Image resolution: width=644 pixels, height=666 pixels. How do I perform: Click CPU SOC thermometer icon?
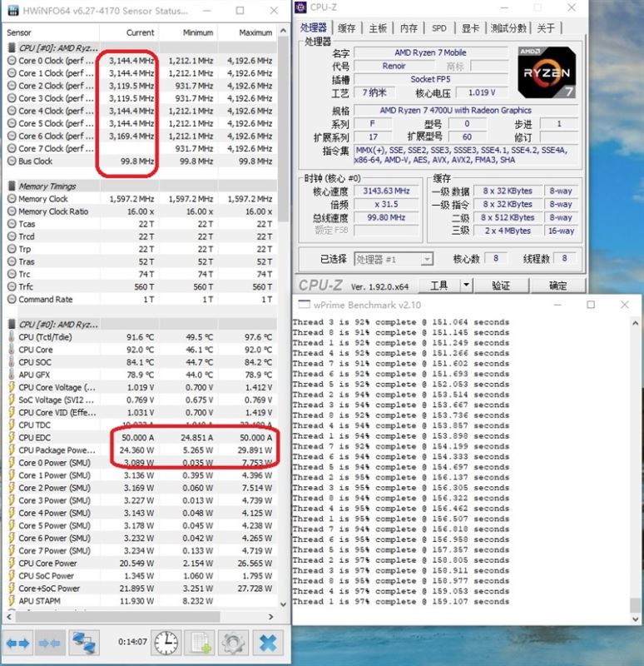pos(12,362)
